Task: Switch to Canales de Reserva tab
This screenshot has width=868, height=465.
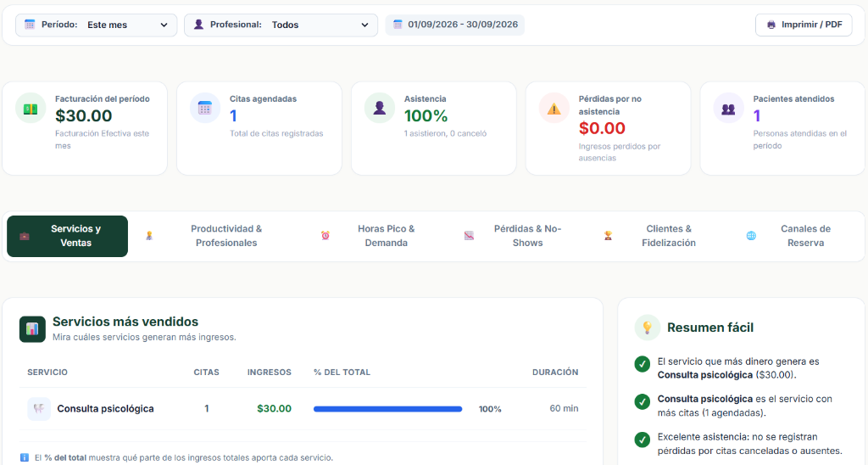Action: (x=793, y=236)
